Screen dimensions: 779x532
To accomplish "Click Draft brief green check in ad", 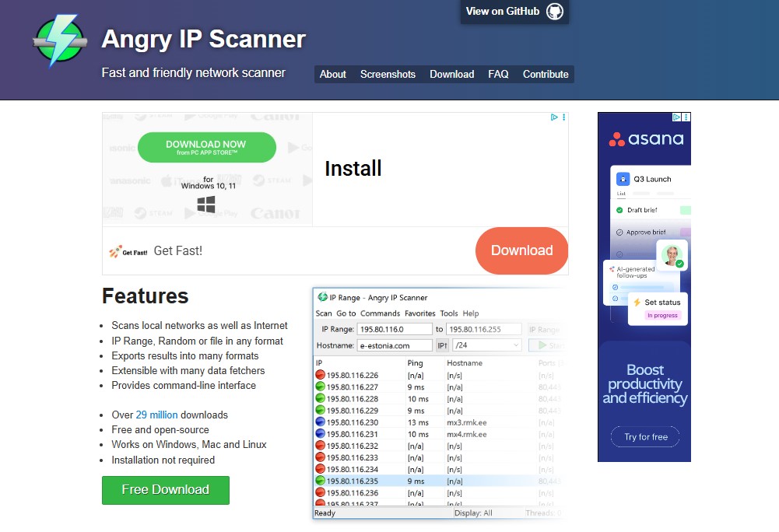I will pos(619,210).
